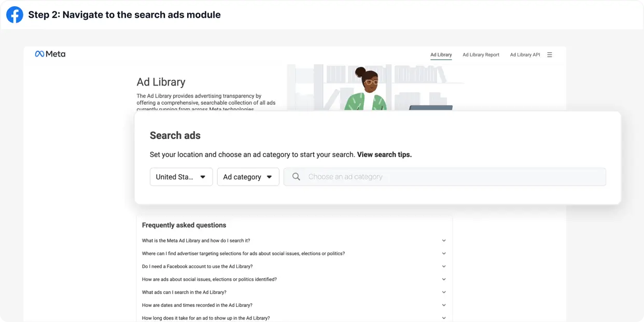Image resolution: width=644 pixels, height=322 pixels.
Task: Open the View search tips link
Action: point(384,155)
